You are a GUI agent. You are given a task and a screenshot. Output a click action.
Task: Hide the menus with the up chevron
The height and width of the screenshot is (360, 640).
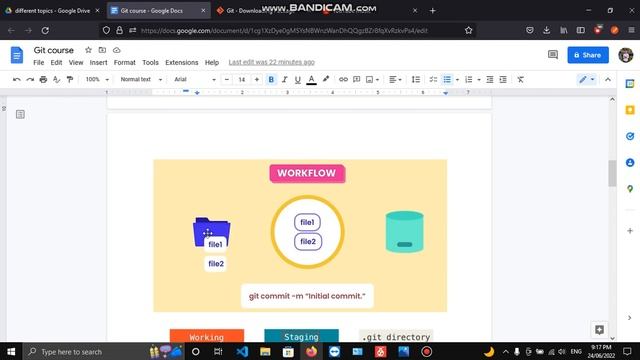click(x=608, y=80)
